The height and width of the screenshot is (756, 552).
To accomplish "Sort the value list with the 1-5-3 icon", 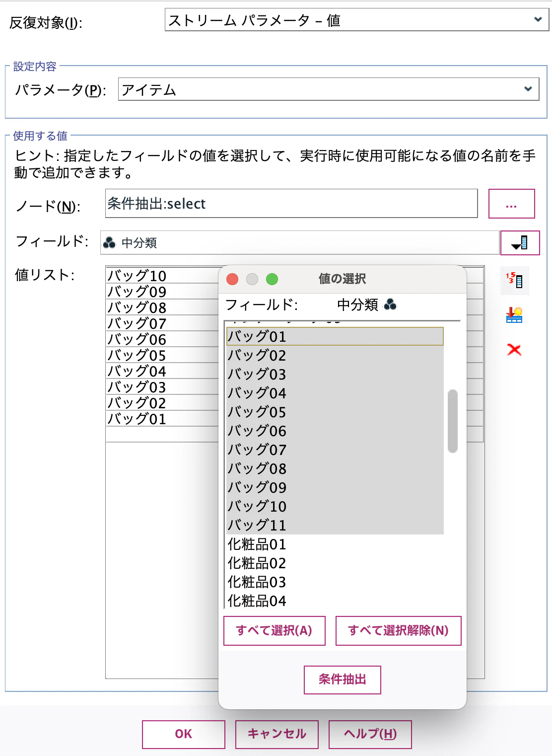I will click(515, 280).
